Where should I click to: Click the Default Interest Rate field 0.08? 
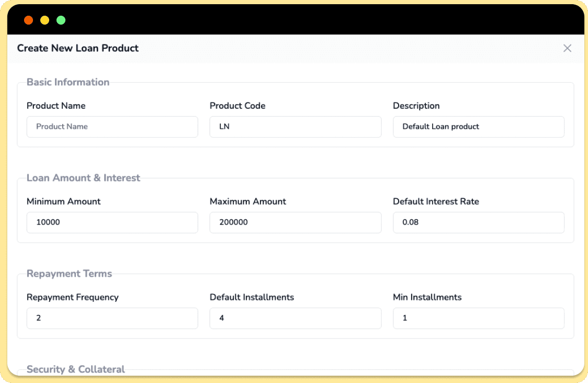(x=479, y=222)
